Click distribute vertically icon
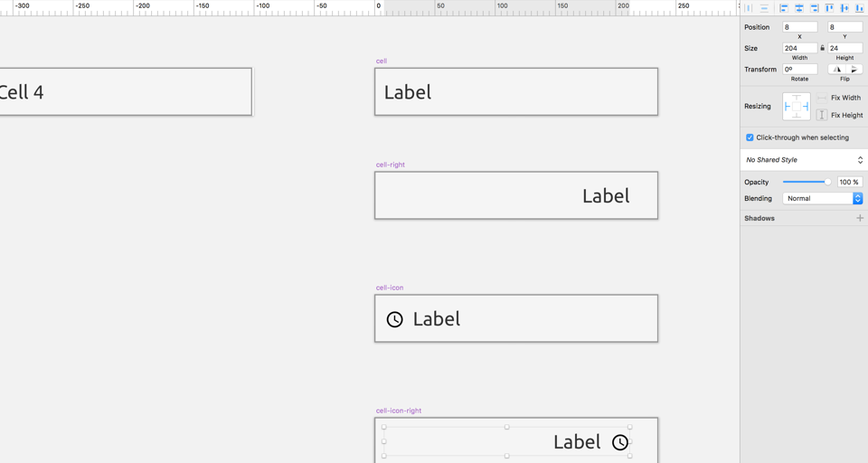This screenshot has height=463, width=868. (x=764, y=8)
